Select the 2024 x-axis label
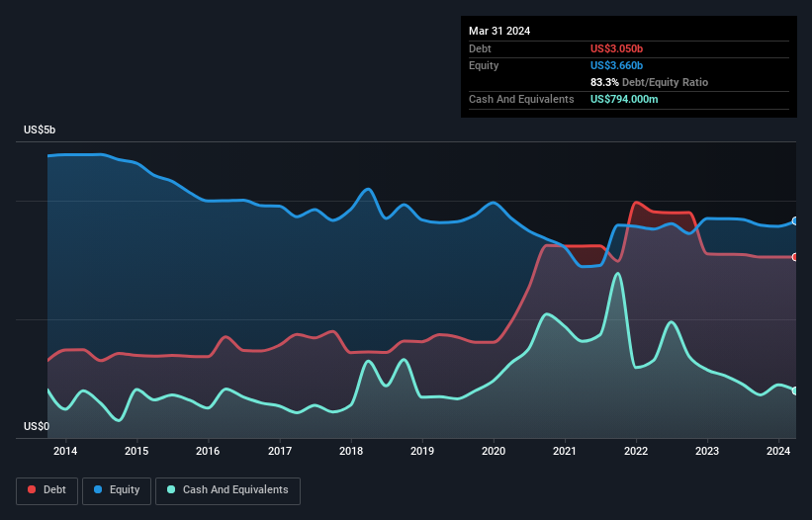 778,451
